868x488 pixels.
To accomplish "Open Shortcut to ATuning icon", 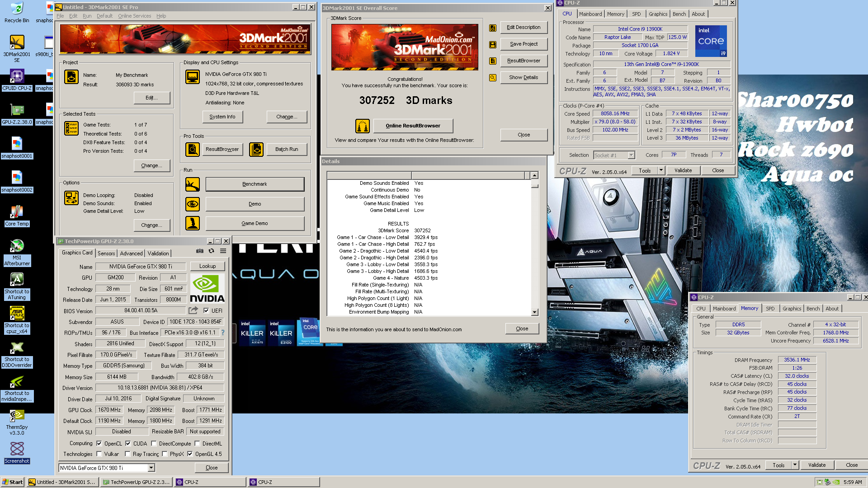I will [17, 286].
